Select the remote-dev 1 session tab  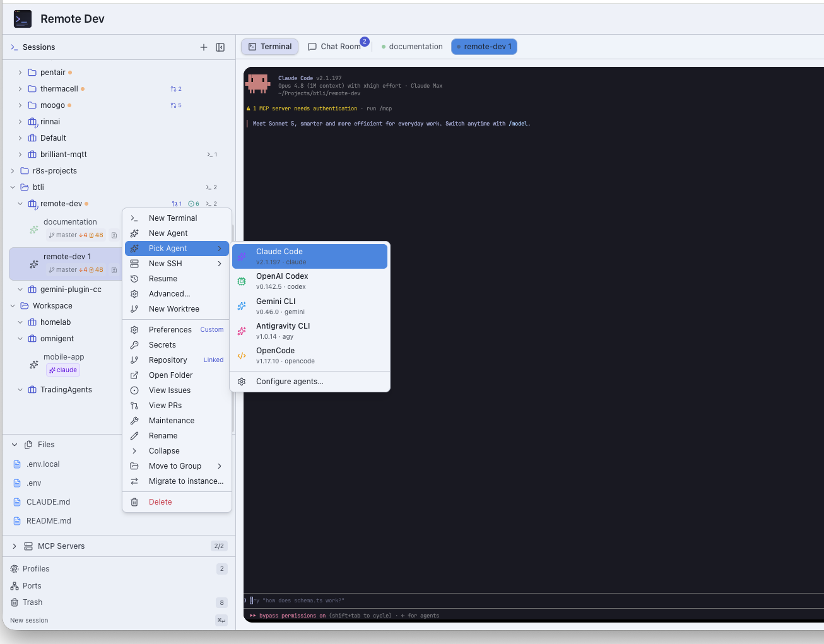click(484, 47)
